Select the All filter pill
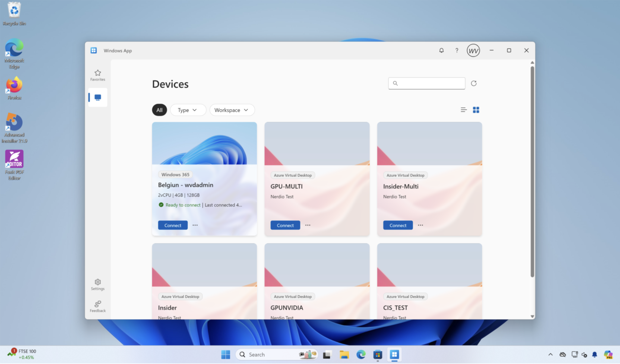The height and width of the screenshot is (364, 620). [x=159, y=110]
